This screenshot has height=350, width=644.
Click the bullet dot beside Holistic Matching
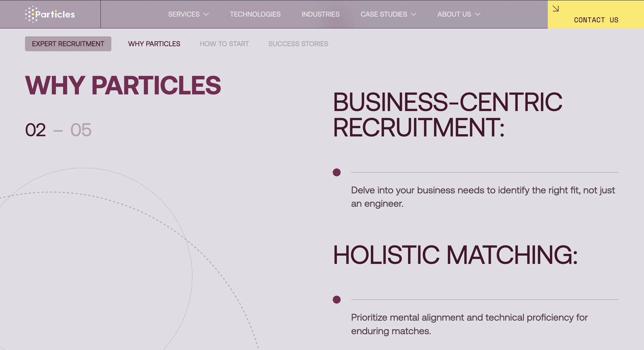pos(336,300)
